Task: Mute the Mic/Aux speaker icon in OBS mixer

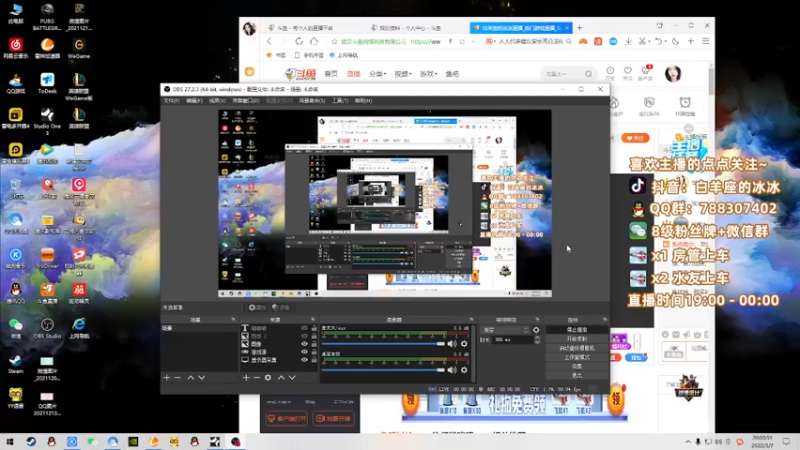Action: (x=452, y=344)
